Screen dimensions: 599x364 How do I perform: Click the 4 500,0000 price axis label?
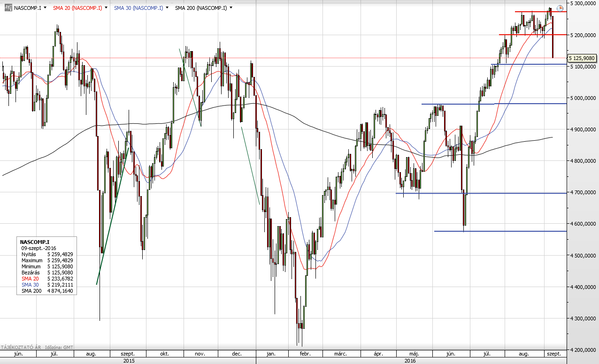click(583, 256)
